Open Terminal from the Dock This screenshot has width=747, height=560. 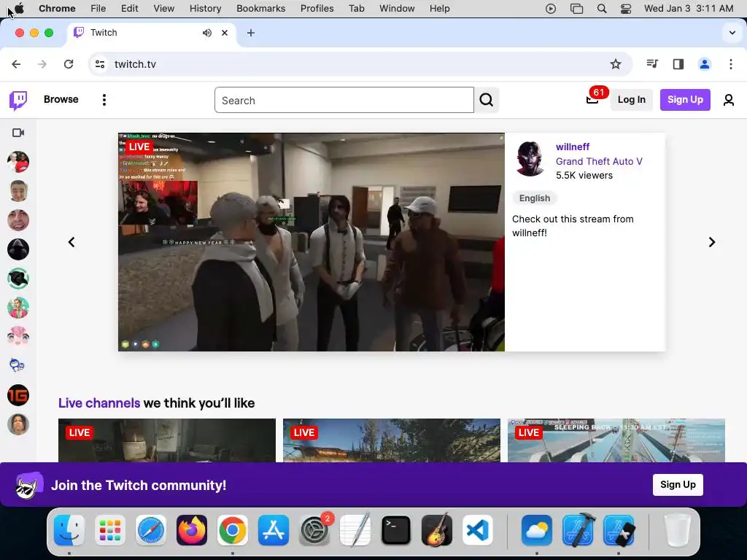(x=396, y=530)
